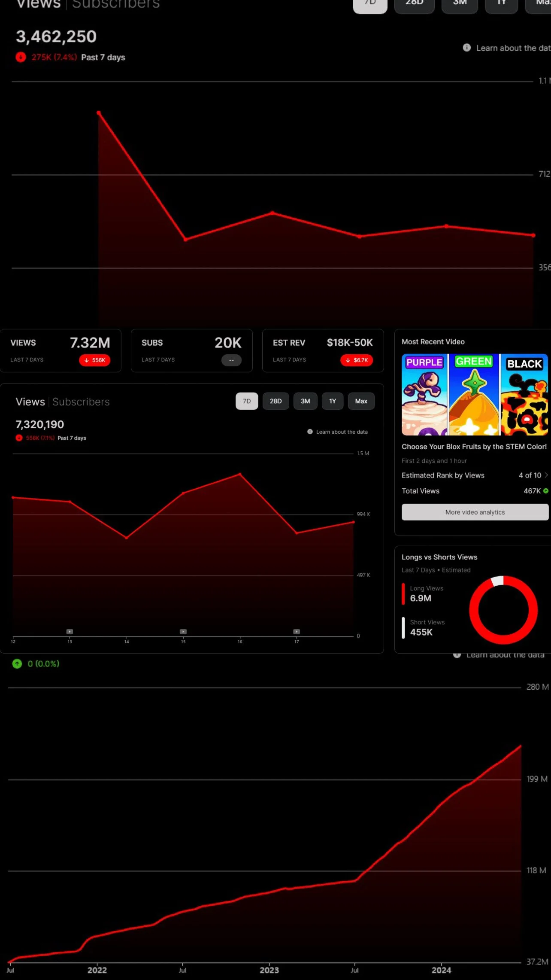Open the More video analytics button

point(475,512)
